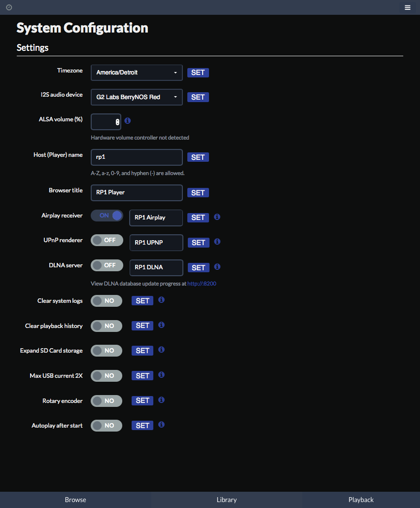Show info for DLNA server
The height and width of the screenshot is (508, 420).
[x=217, y=266]
